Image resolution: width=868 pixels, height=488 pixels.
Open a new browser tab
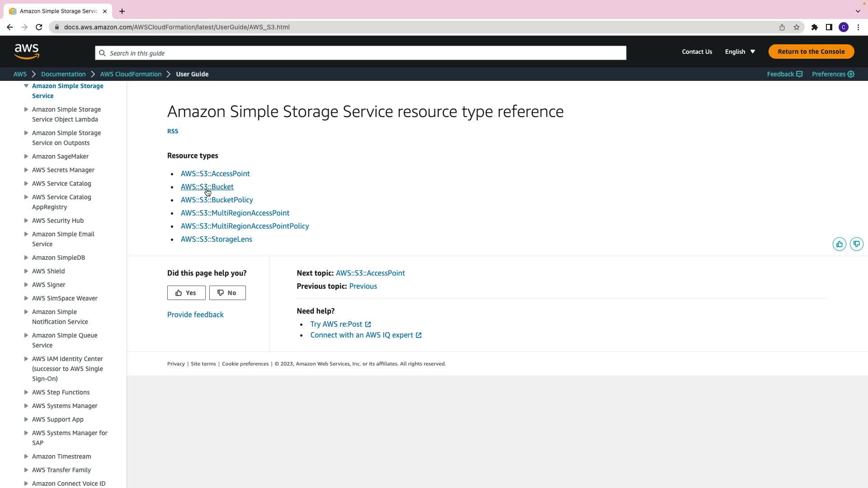pyautogui.click(x=122, y=11)
